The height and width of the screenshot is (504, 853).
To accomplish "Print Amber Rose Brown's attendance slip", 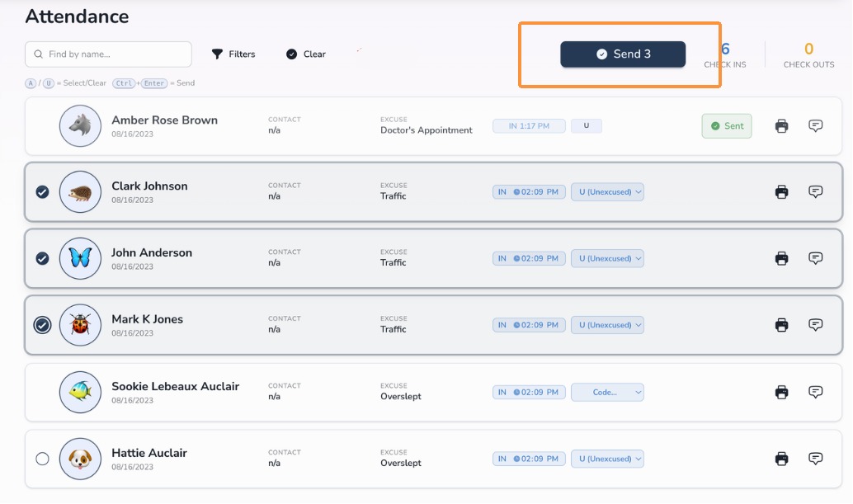I will [781, 126].
